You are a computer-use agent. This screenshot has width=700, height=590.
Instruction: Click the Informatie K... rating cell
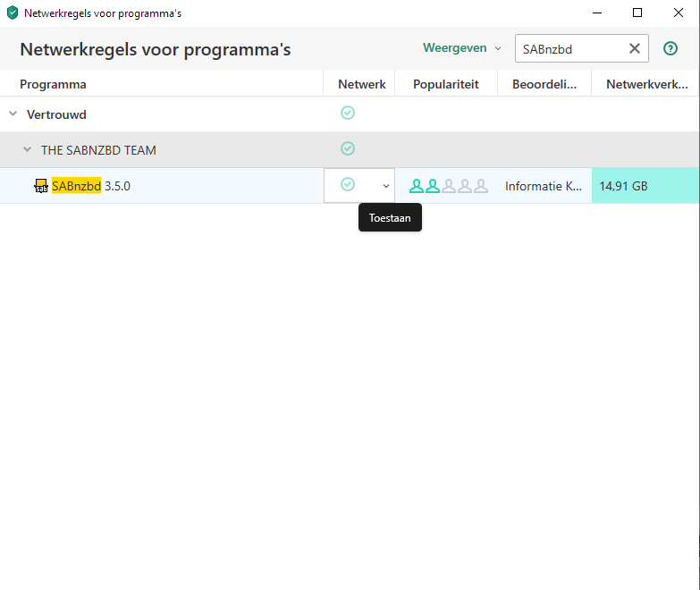tap(544, 186)
